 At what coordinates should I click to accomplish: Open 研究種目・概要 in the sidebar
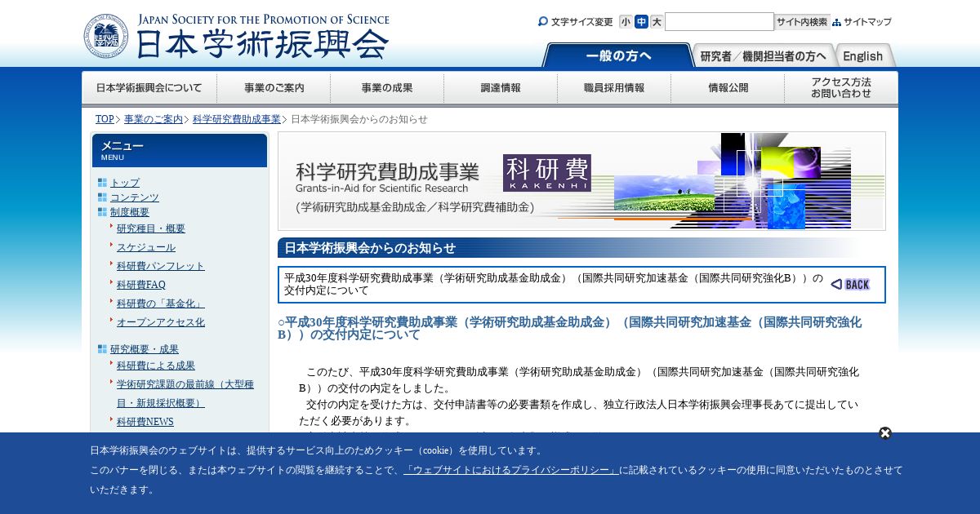click(151, 228)
